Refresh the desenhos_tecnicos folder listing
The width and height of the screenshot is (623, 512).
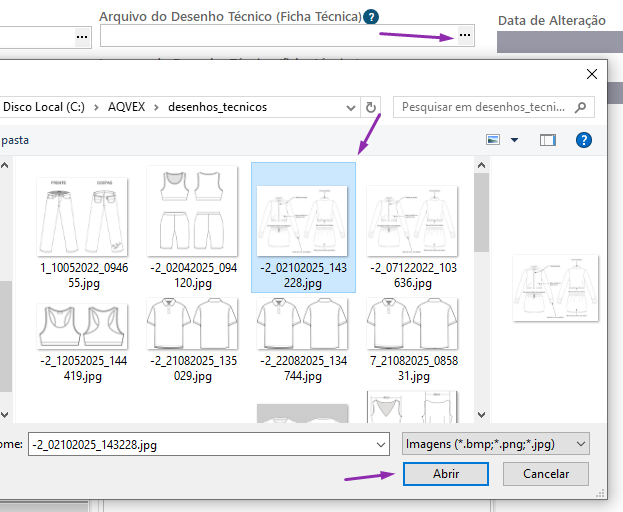pos(372,107)
